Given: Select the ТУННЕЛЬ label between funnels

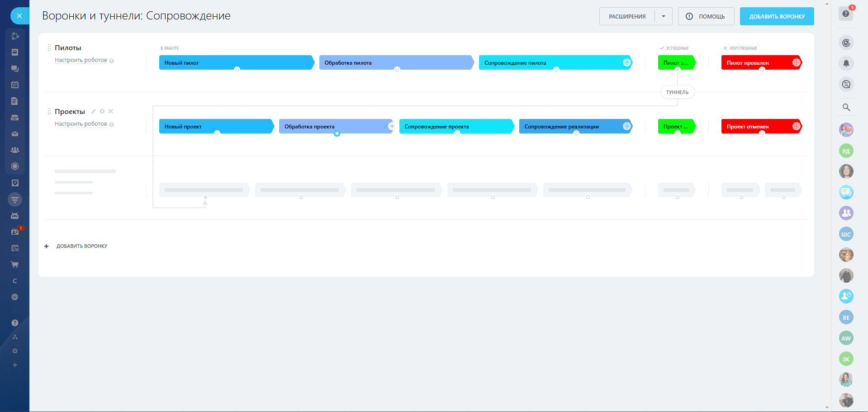Looking at the screenshot, I should (x=677, y=92).
